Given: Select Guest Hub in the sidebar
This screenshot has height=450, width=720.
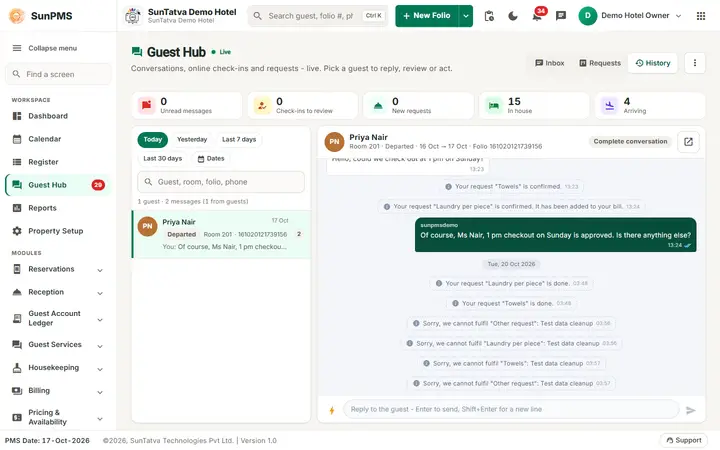Looking at the screenshot, I should [58, 185].
